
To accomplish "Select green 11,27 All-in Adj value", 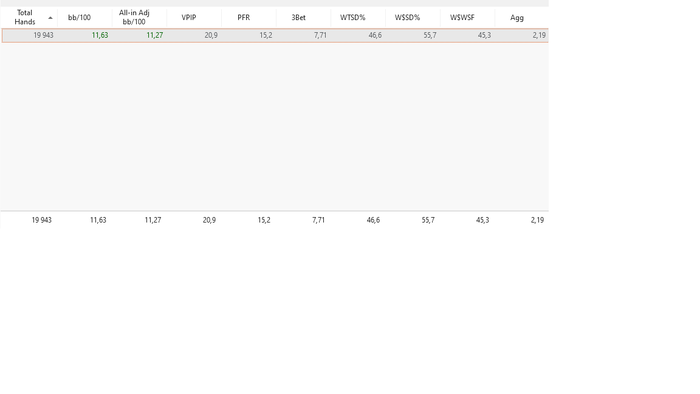I will (154, 35).
